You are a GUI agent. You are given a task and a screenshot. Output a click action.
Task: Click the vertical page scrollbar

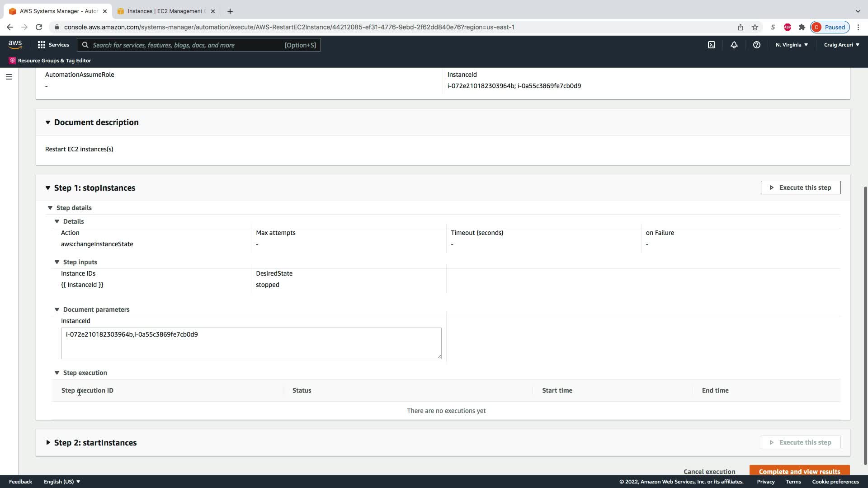(865, 325)
